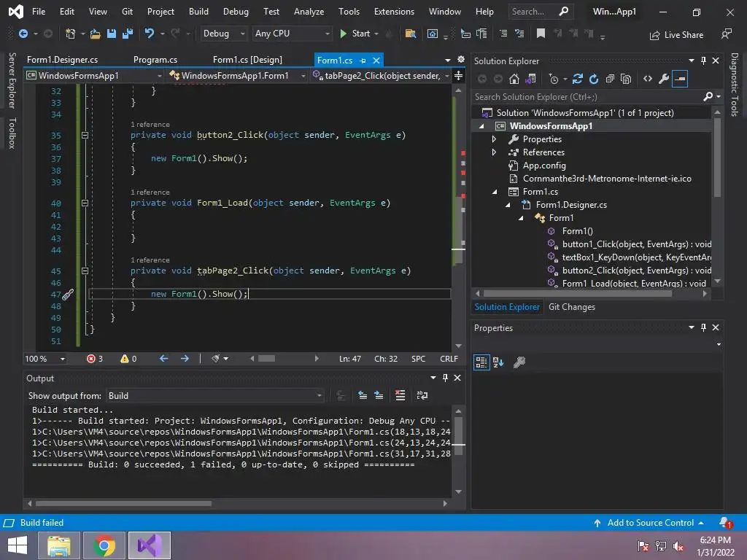Click the Output window horizontal scrollbar thumb
Image resolution: width=747 pixels, height=560 pixels.
(x=123, y=503)
